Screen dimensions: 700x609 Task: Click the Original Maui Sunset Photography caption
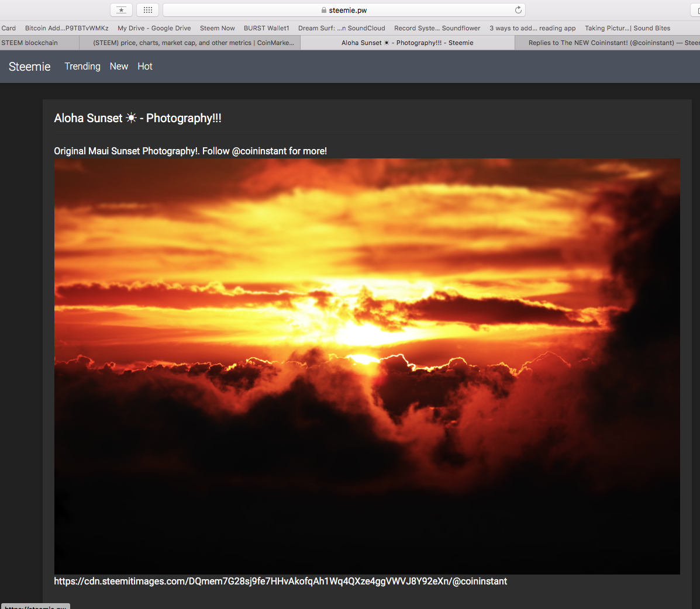pos(190,151)
